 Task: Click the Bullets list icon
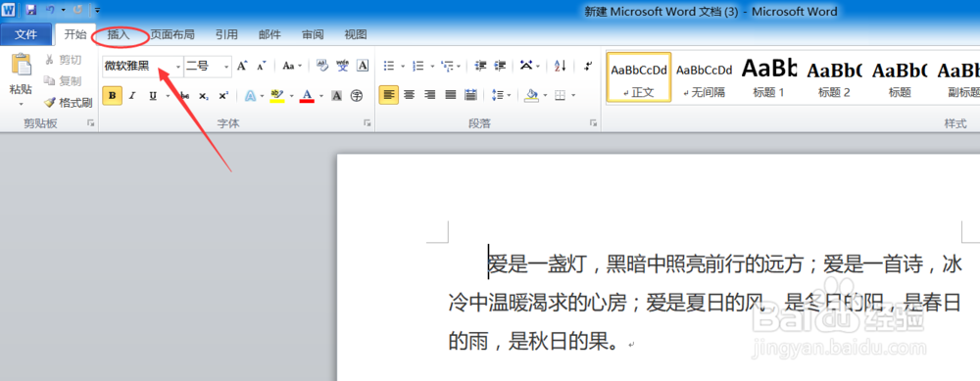(389, 66)
